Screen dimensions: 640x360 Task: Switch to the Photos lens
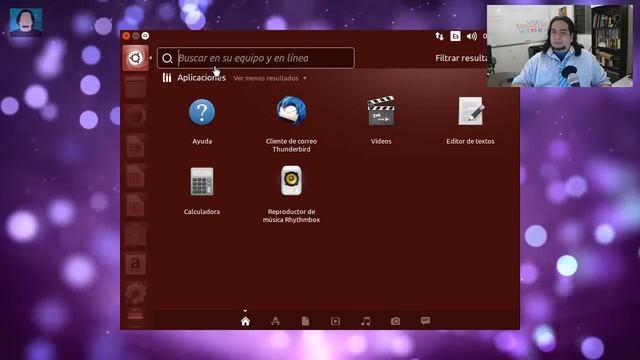[x=396, y=321]
